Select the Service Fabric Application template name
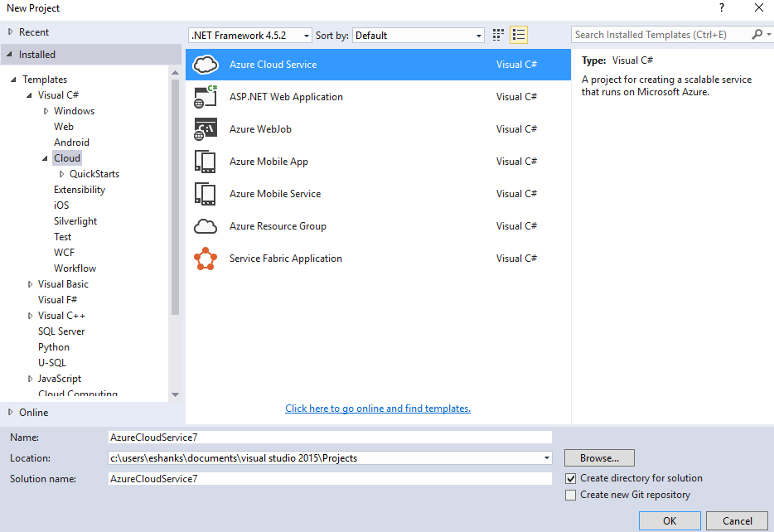 tap(285, 259)
